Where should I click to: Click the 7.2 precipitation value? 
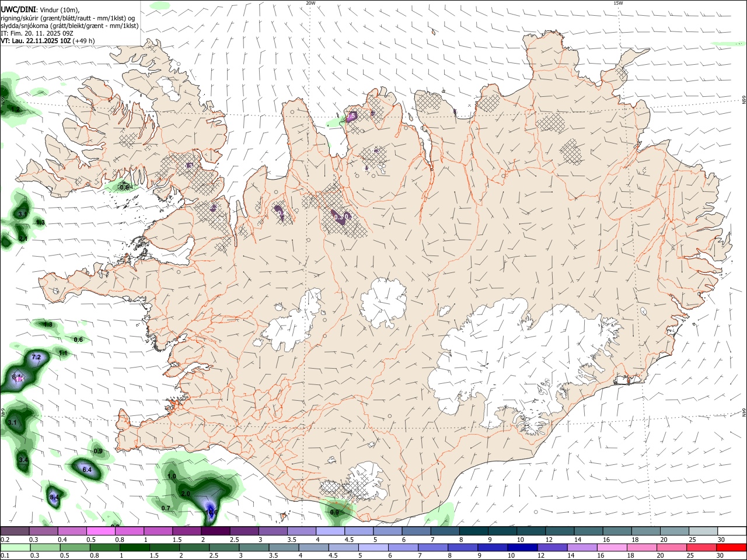36,357
